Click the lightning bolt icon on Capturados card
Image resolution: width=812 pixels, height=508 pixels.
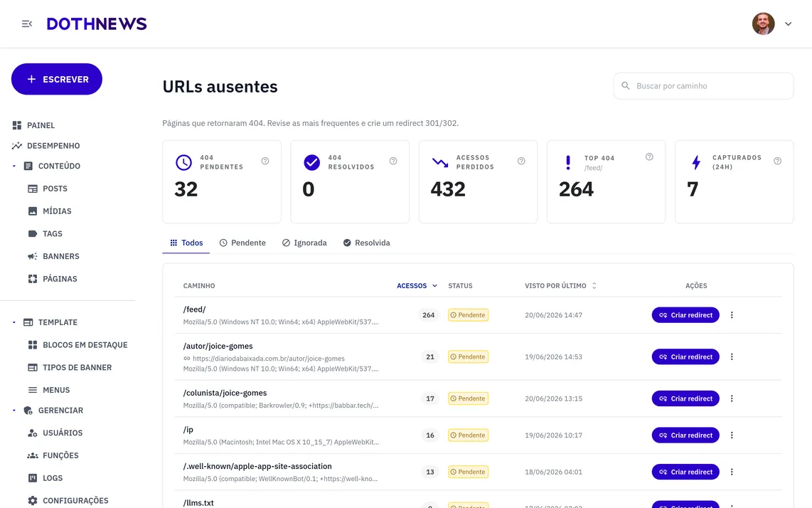(x=696, y=163)
